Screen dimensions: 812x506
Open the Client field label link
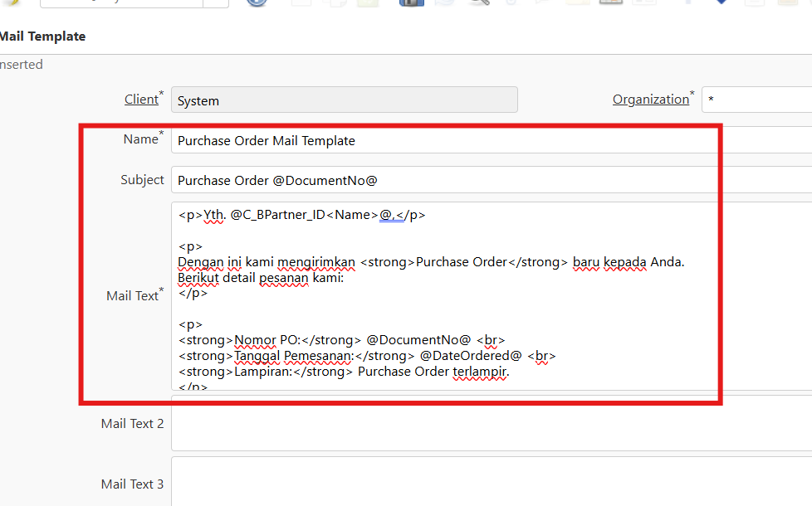[x=141, y=100]
